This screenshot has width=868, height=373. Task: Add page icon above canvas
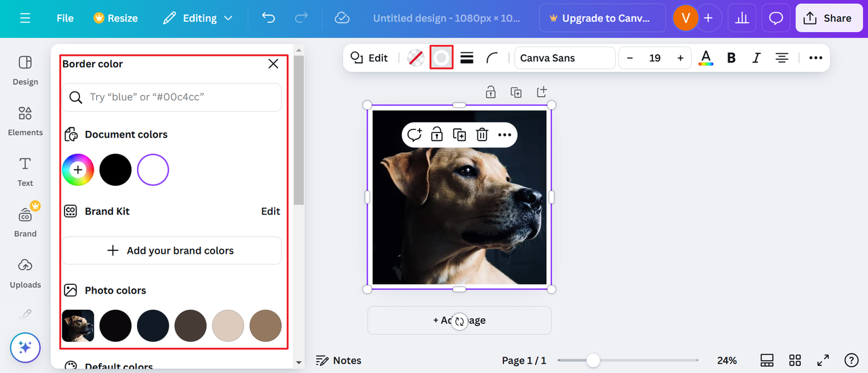541,92
